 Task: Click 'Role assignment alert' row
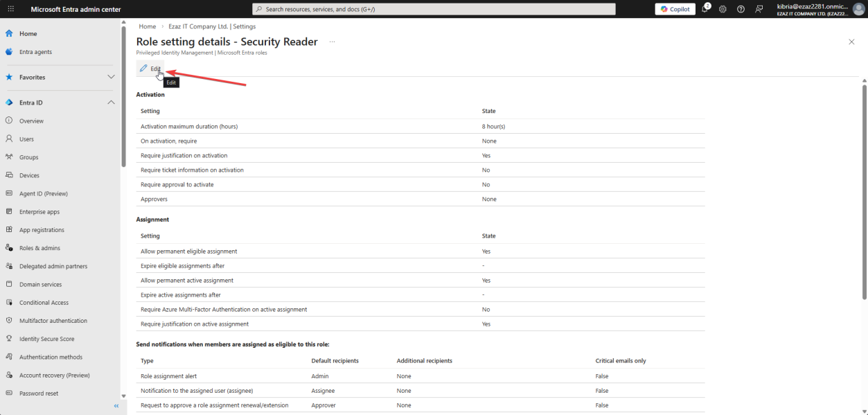pyautogui.click(x=420, y=376)
